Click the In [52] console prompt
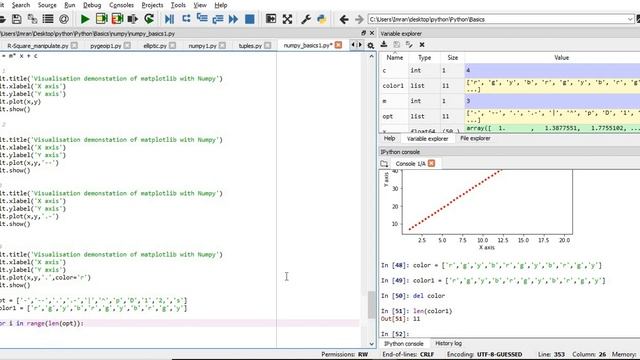Image resolution: width=640 pixels, height=360 pixels. tap(395, 334)
